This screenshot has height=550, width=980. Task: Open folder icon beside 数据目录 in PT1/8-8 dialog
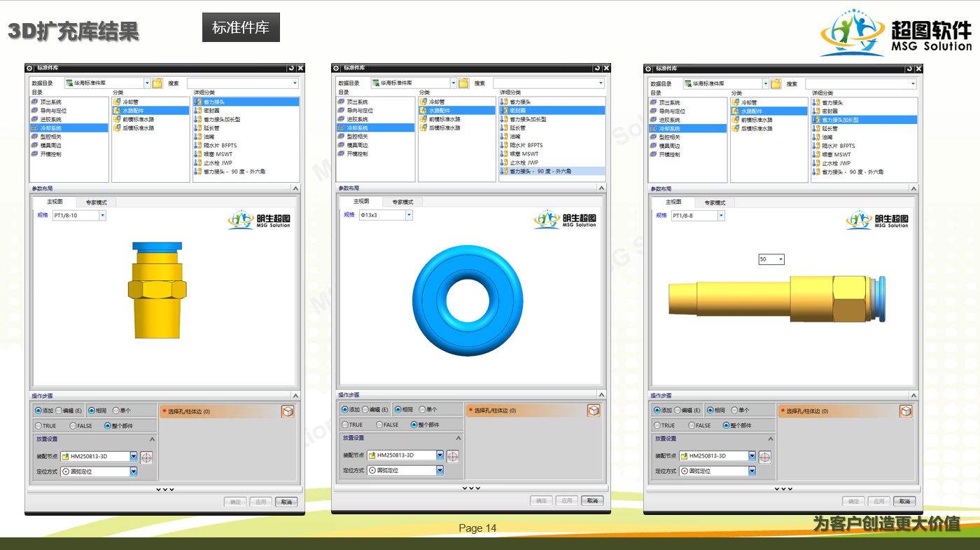(776, 83)
